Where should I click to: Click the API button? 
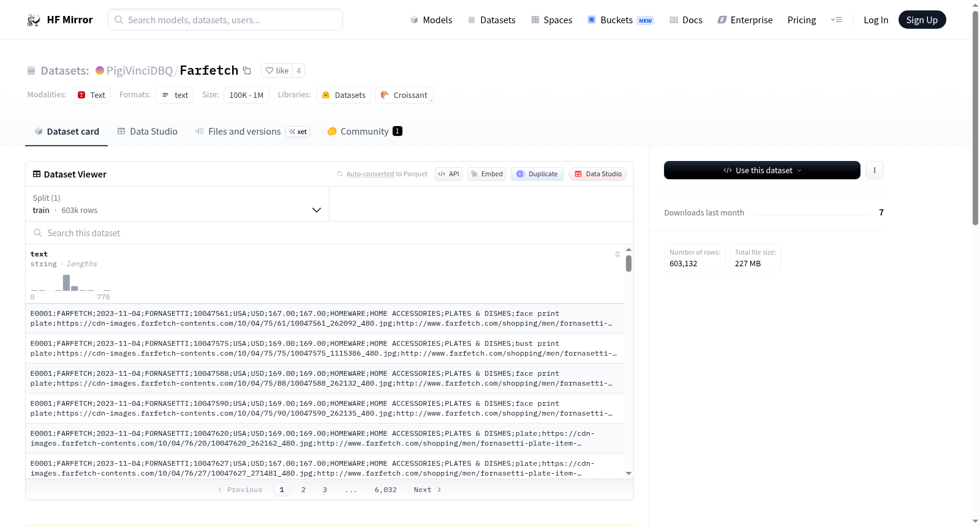click(448, 174)
